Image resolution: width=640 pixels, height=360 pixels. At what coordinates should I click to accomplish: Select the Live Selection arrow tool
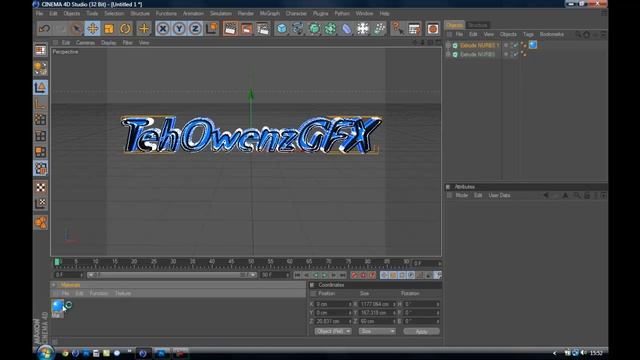click(x=76, y=29)
